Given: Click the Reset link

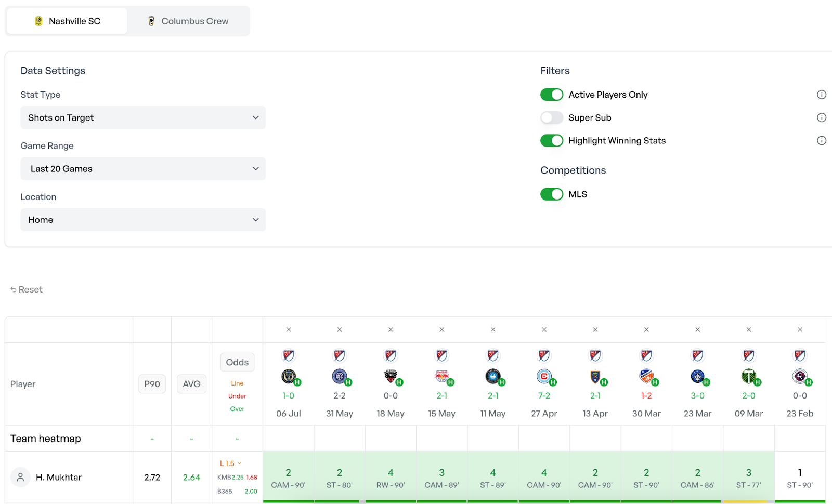Looking at the screenshot, I should tap(27, 289).
